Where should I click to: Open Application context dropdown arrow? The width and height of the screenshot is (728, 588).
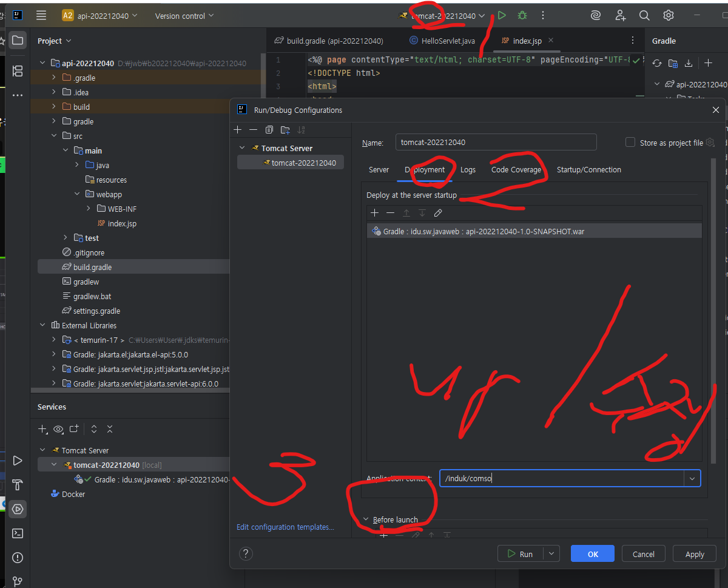click(x=692, y=479)
